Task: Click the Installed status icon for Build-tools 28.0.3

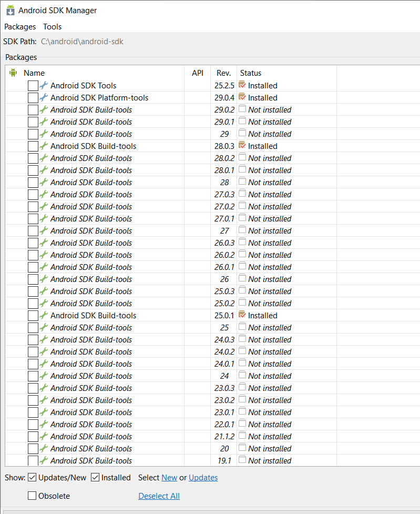Action: (242, 145)
